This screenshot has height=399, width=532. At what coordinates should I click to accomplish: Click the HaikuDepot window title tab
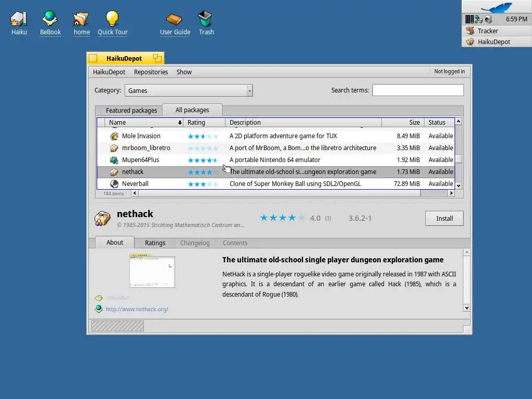pyautogui.click(x=124, y=58)
